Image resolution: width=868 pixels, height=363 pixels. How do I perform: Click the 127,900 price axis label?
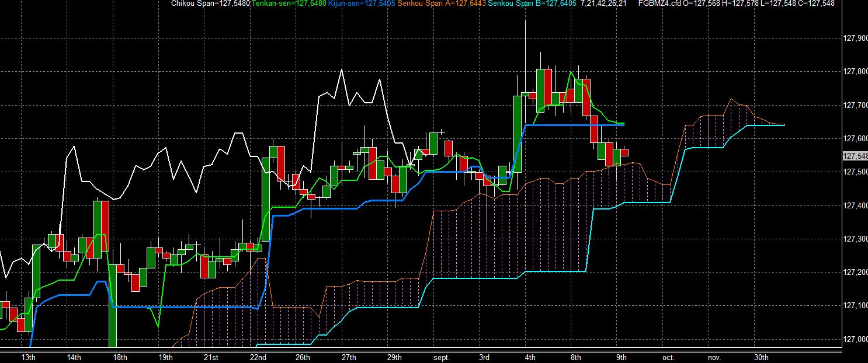pyautogui.click(x=856, y=38)
